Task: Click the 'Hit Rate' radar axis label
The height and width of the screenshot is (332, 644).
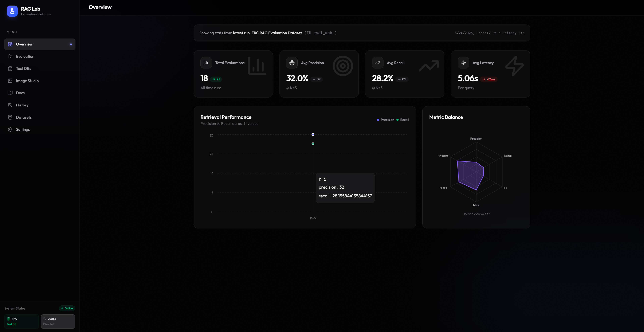Action: click(443, 156)
